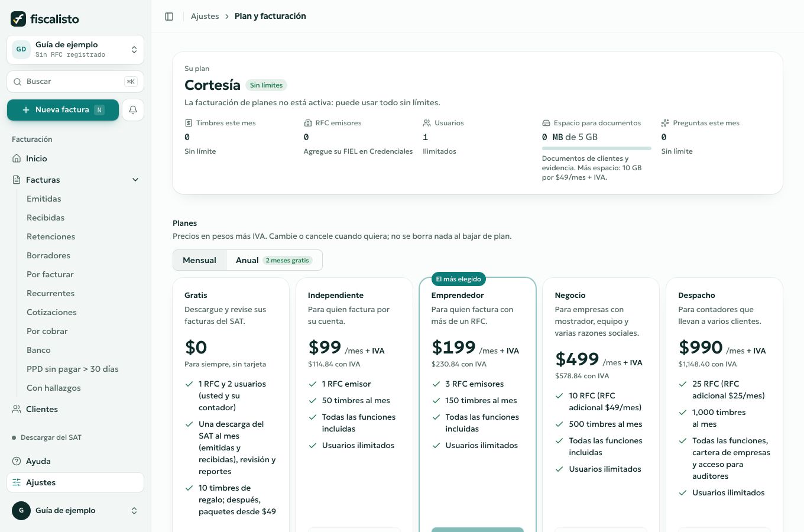Click the El más elegido badge
The height and width of the screenshot is (532, 804).
tap(458, 279)
